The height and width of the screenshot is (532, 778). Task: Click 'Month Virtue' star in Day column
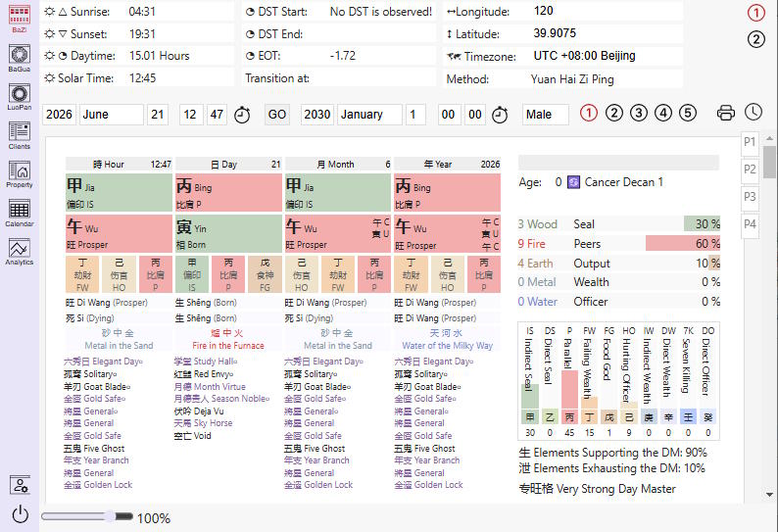(210, 387)
